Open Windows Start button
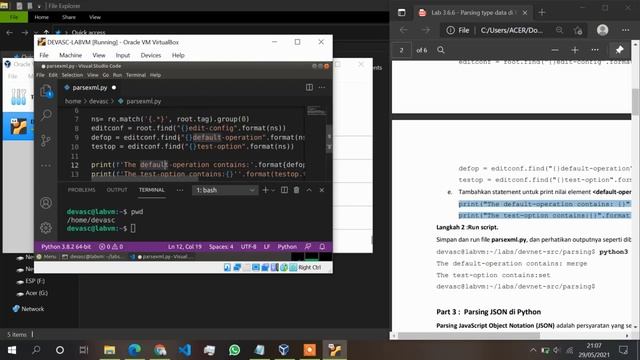 pyautogui.click(x=11, y=350)
